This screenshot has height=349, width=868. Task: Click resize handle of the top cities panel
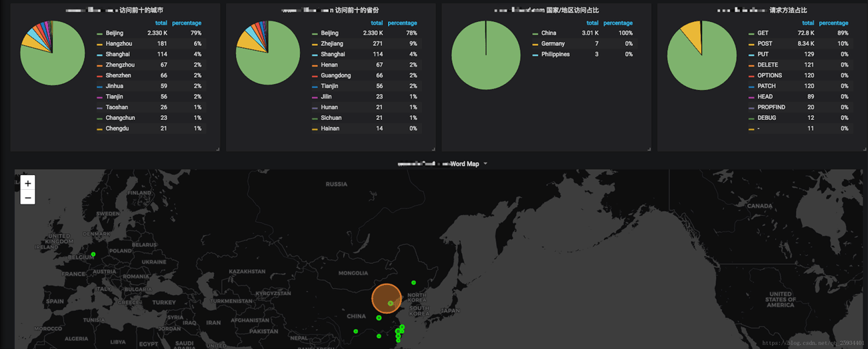click(x=217, y=149)
